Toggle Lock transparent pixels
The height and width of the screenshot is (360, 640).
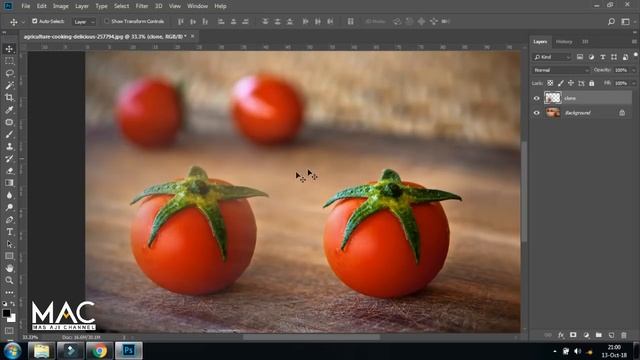(550, 83)
